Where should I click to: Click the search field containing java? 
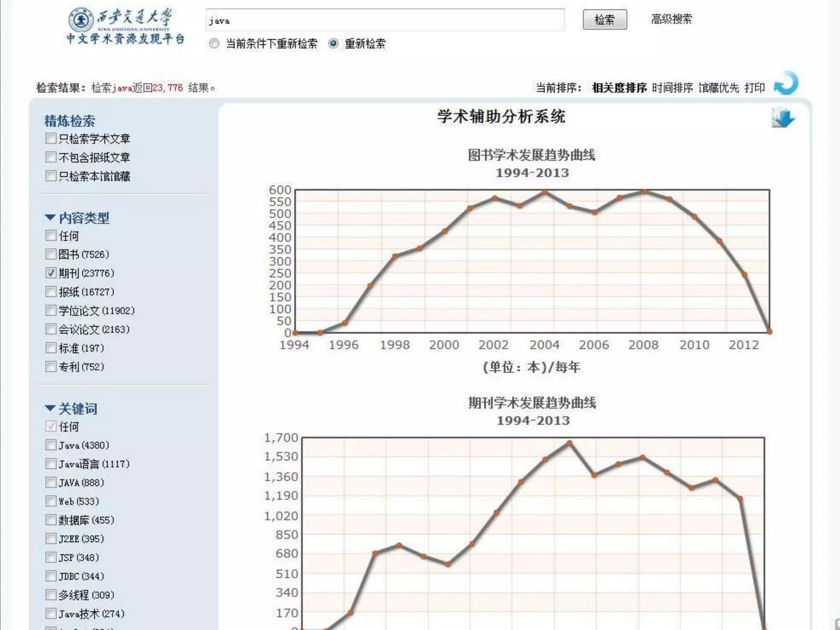click(x=385, y=20)
